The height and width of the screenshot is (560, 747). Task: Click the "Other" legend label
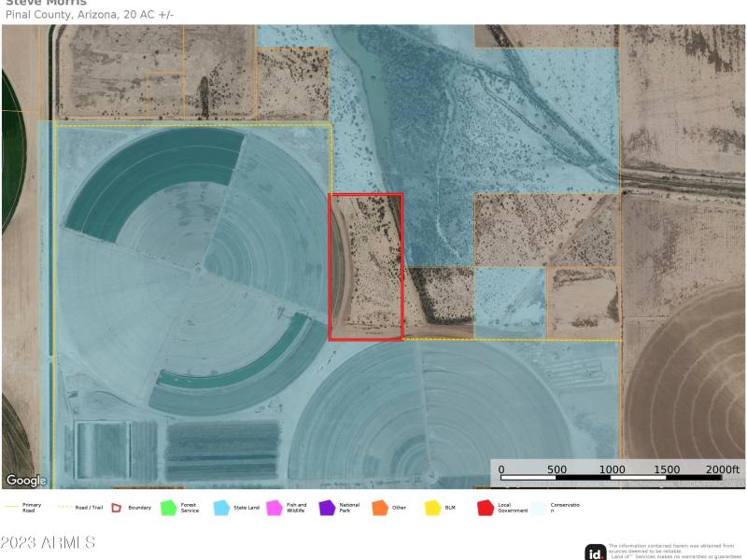point(399,508)
